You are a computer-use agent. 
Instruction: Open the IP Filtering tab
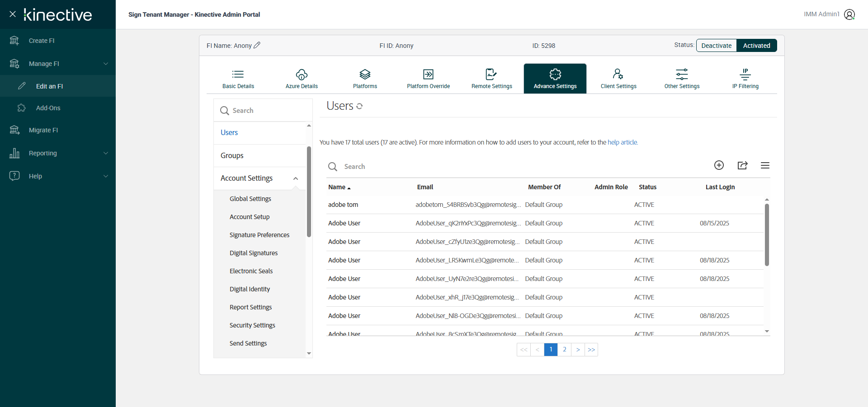pos(745,79)
